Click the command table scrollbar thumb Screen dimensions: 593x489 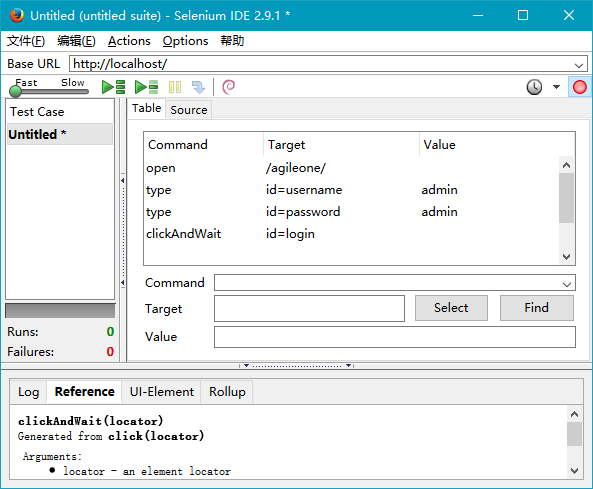coord(566,198)
